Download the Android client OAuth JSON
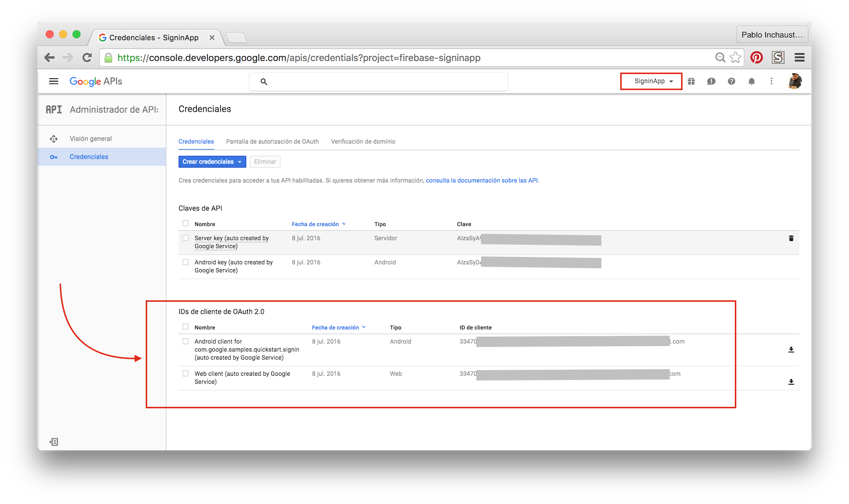 791,349
